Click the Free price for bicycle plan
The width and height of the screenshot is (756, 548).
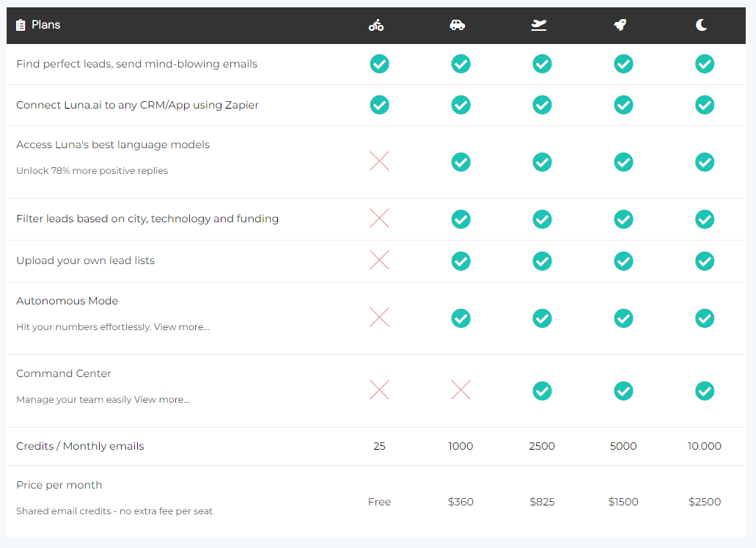[379, 502]
